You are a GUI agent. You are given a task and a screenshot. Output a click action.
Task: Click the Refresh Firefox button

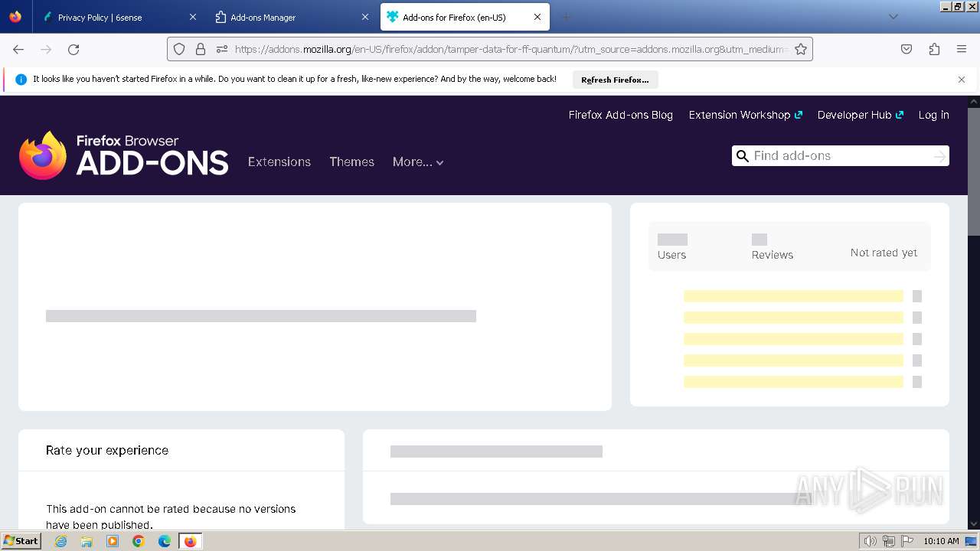615,80
